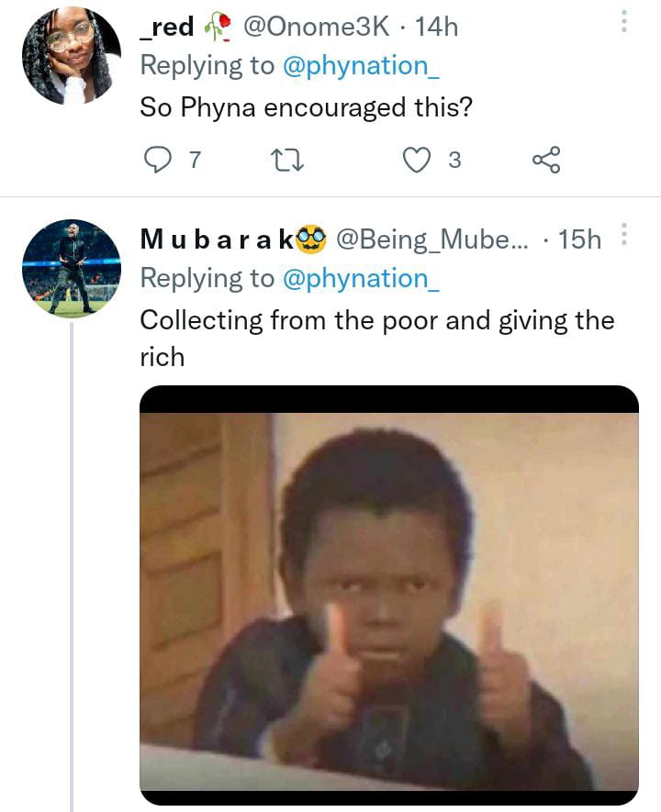
Task: Share _red's tweet using the share icon
Action: [x=545, y=161]
